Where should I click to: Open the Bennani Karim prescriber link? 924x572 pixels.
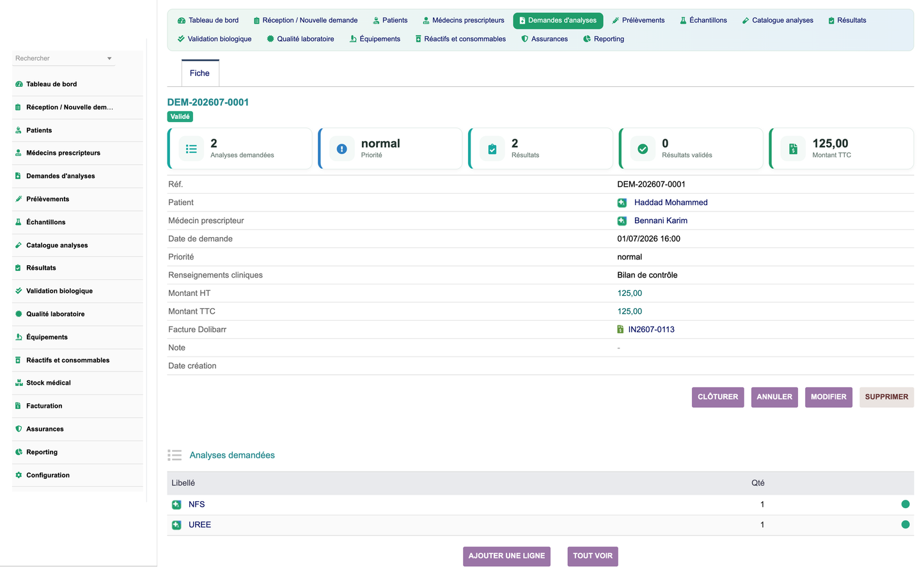(661, 220)
